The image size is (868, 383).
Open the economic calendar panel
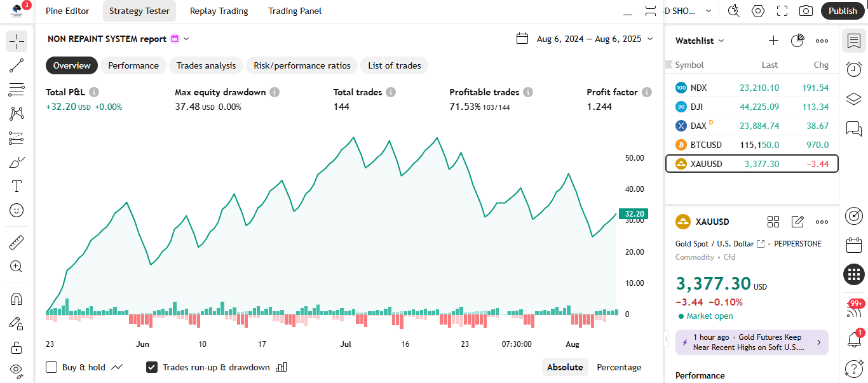coord(854,244)
